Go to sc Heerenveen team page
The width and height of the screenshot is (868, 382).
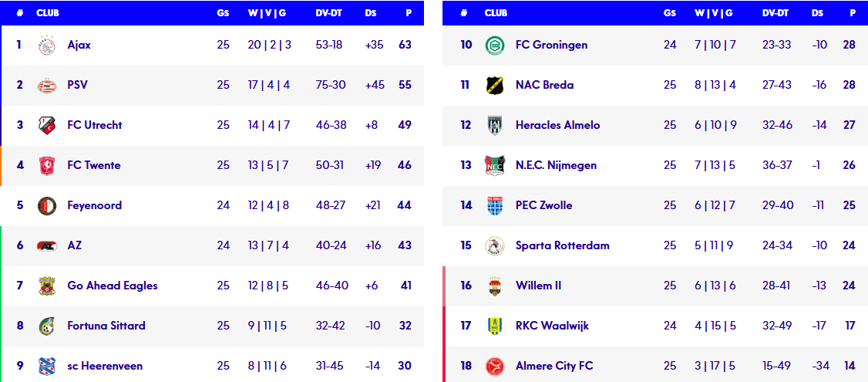[x=105, y=366]
